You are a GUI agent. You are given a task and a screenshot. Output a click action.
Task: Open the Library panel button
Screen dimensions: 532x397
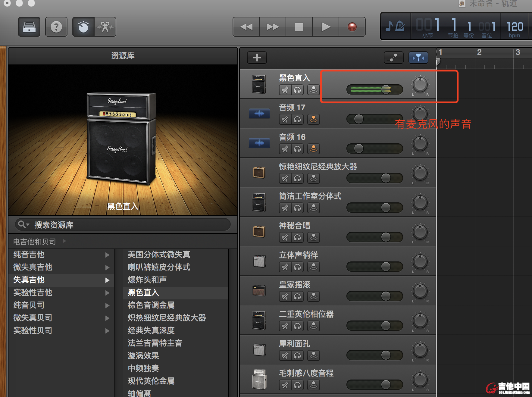pyautogui.click(x=29, y=27)
